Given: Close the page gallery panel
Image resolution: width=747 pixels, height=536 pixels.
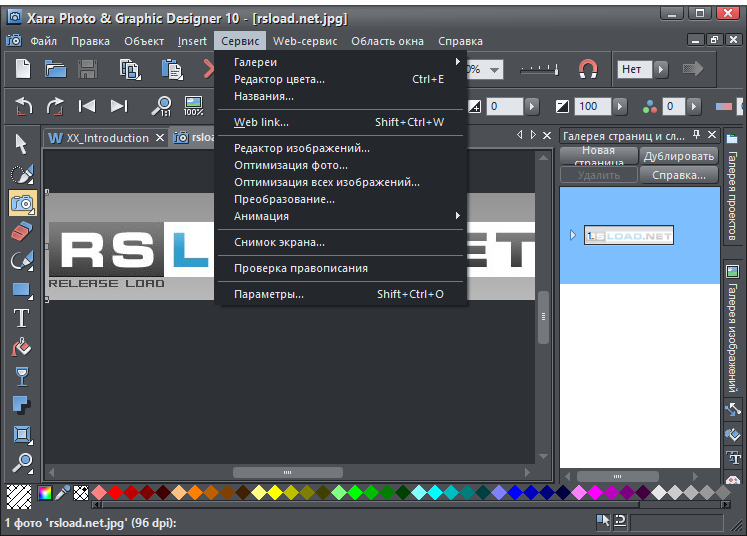Looking at the screenshot, I should 712,135.
